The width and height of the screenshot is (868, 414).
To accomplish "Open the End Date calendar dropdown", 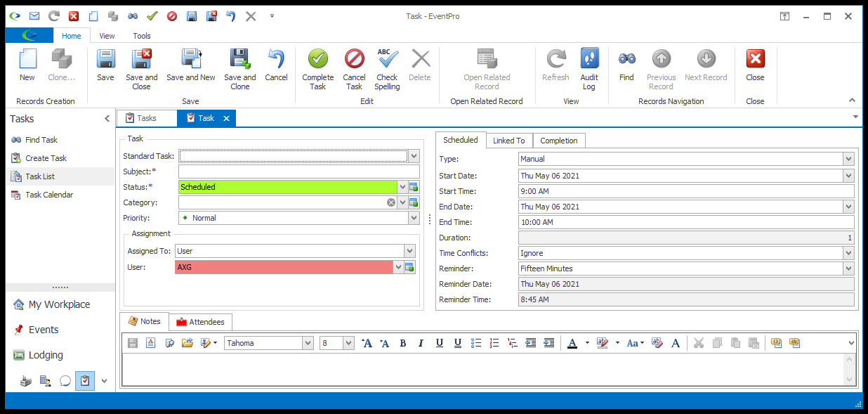I will pyautogui.click(x=849, y=207).
